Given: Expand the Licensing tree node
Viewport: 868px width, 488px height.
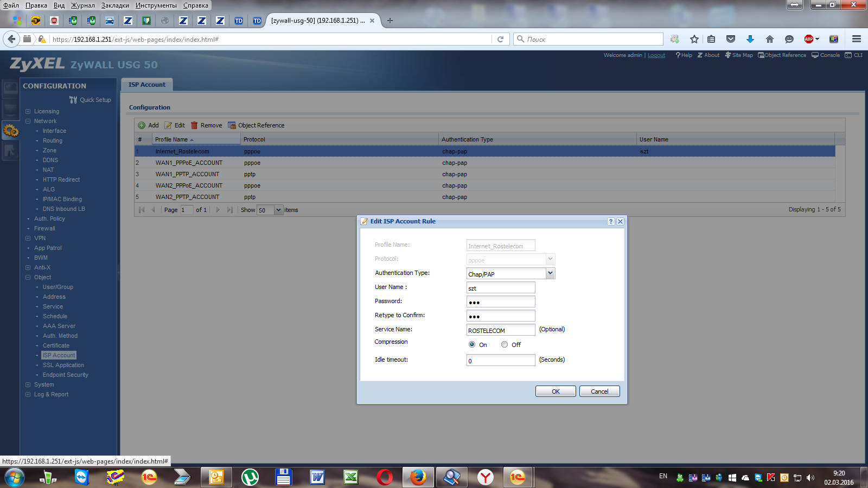Looking at the screenshot, I should pyautogui.click(x=28, y=112).
